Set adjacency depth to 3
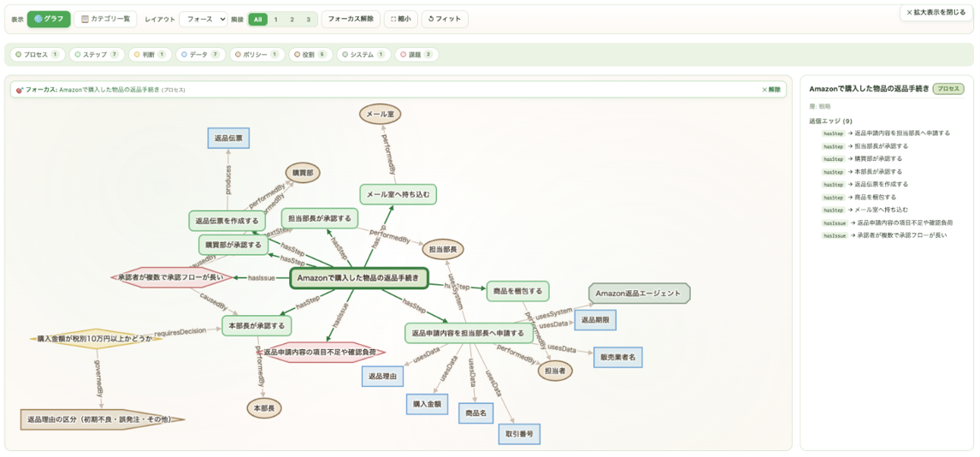 [x=308, y=20]
